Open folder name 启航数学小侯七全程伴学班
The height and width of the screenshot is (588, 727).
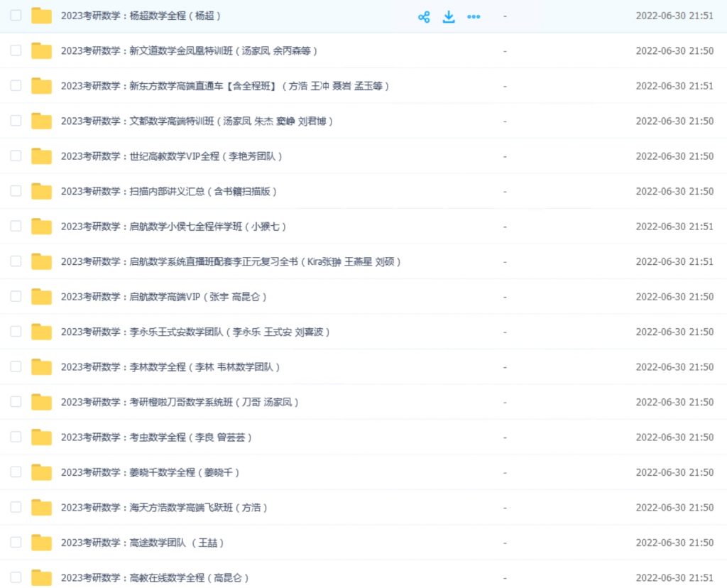tap(174, 227)
